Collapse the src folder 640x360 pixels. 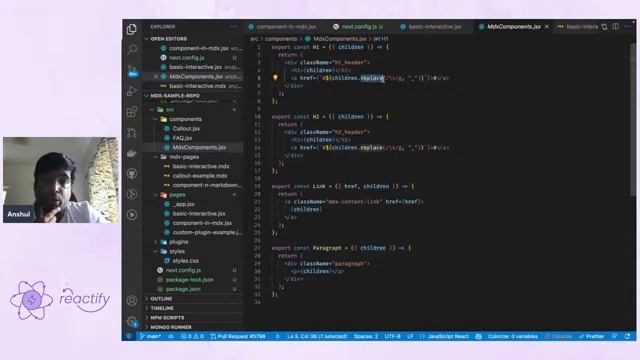170,109
